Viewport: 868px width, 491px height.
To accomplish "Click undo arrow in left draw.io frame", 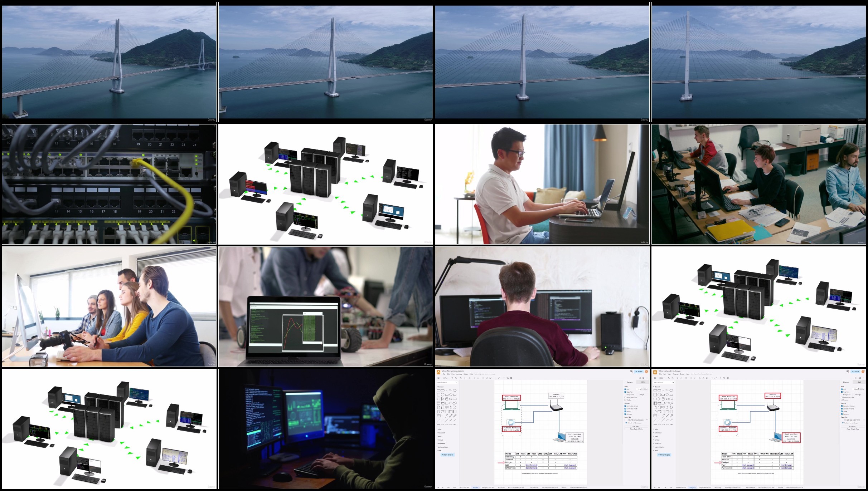I will point(461,378).
